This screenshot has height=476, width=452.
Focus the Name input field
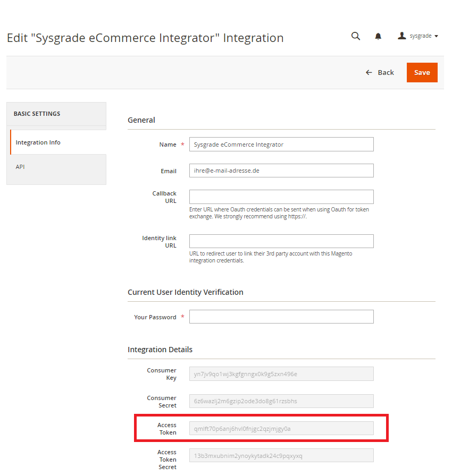[x=281, y=144]
